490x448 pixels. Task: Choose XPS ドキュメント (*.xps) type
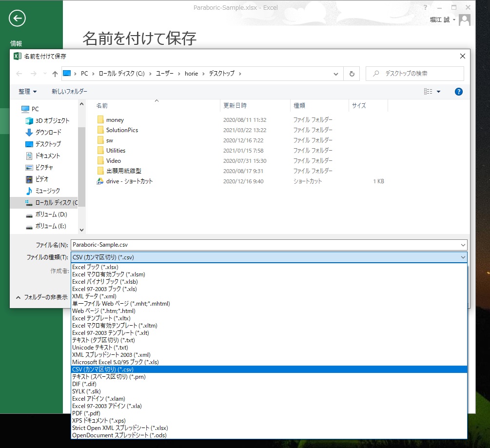pos(269,421)
